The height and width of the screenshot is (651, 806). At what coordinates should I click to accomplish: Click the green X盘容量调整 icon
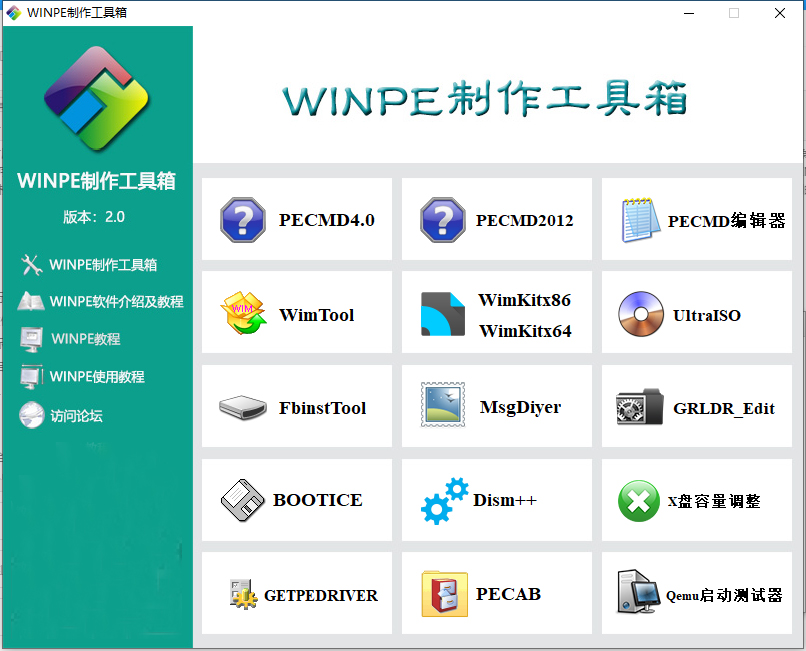tap(639, 500)
